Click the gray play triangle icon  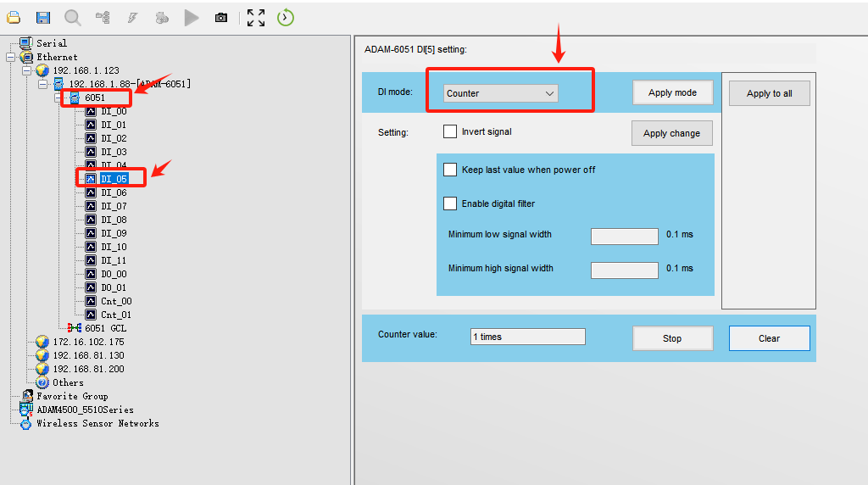pyautogui.click(x=192, y=17)
